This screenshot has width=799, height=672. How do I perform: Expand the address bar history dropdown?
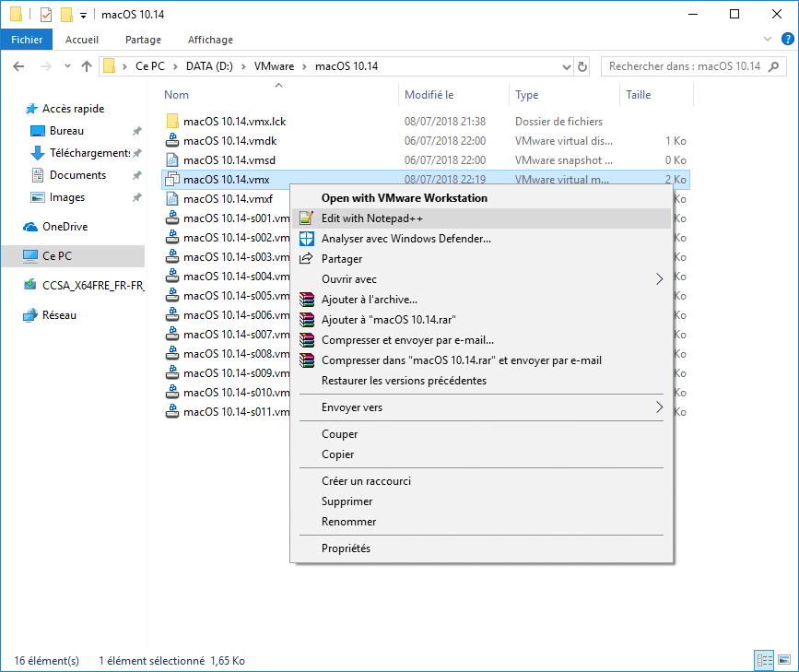pos(566,66)
